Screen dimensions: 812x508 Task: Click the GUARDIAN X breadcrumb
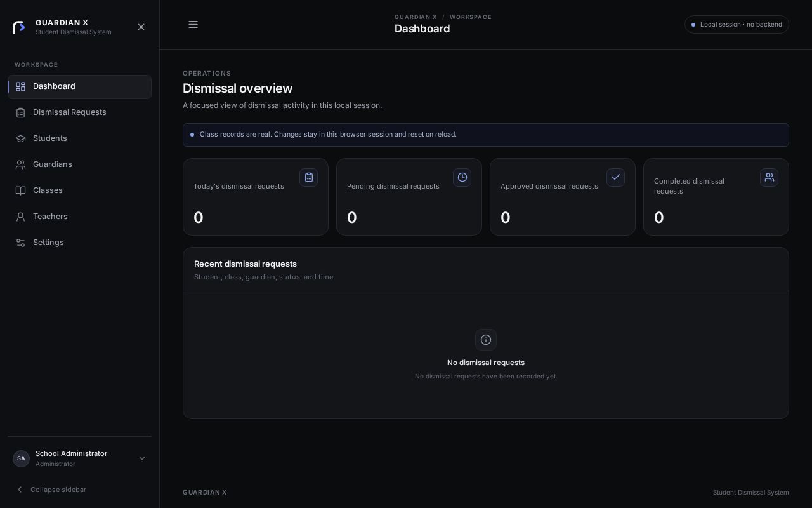pos(416,17)
